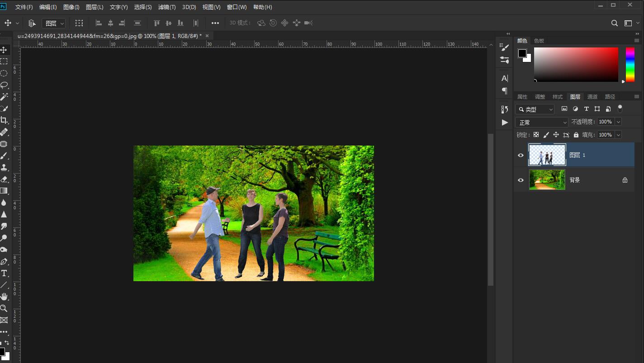Viewport: 644px width, 363px height.
Task: Click the rainbow hue slider strip
Action: pos(630,65)
